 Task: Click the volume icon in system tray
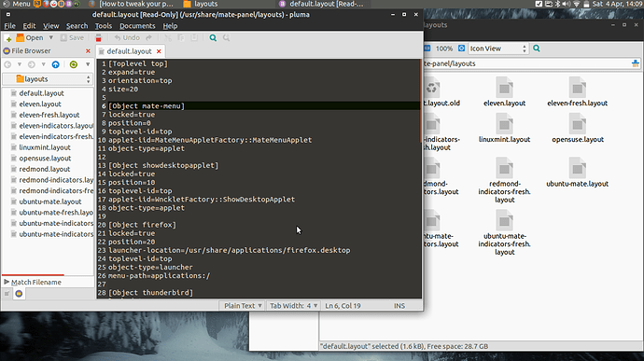point(567,4)
